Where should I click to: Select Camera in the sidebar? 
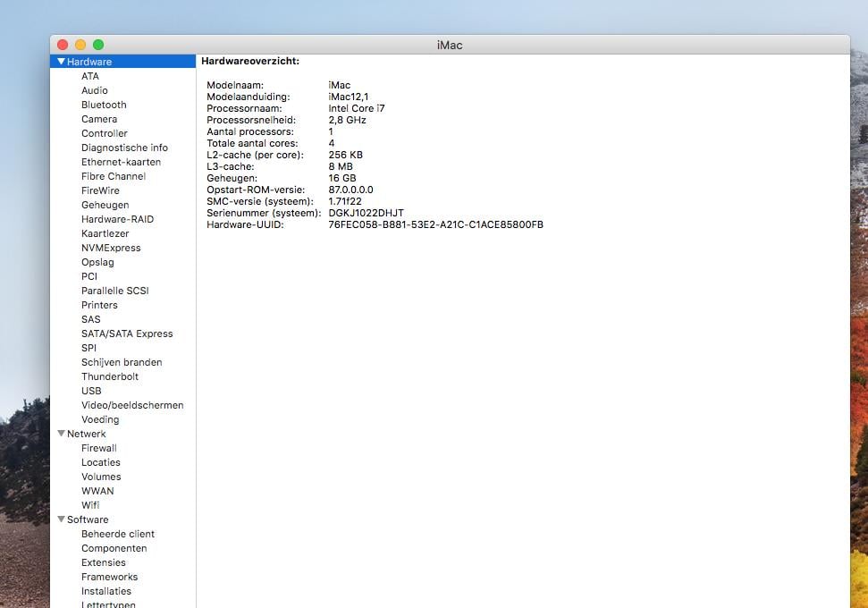(x=99, y=119)
